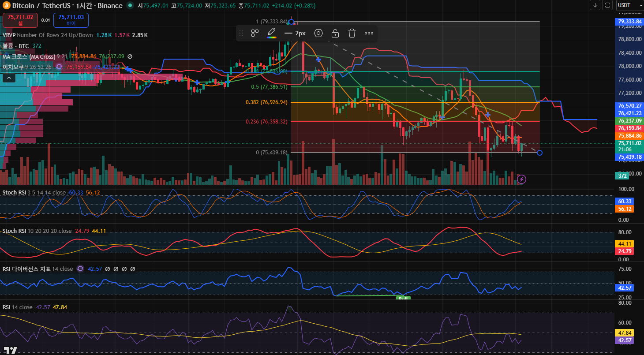Click the white 75,439.18 price axis label
This screenshot has height=355, width=644.
click(629, 157)
